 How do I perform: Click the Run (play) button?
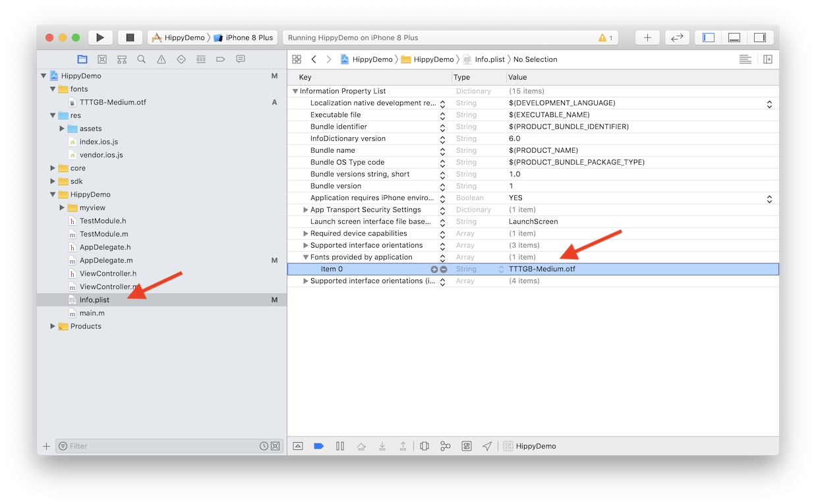click(x=100, y=38)
